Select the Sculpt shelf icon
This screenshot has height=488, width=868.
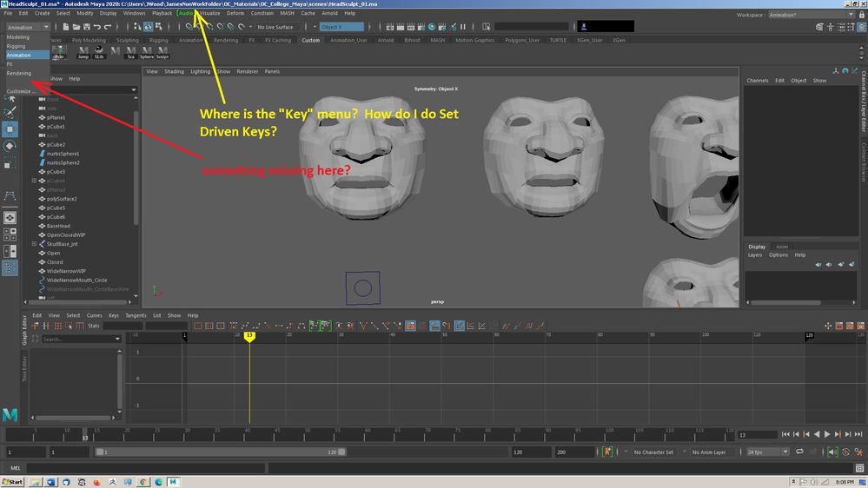162,53
